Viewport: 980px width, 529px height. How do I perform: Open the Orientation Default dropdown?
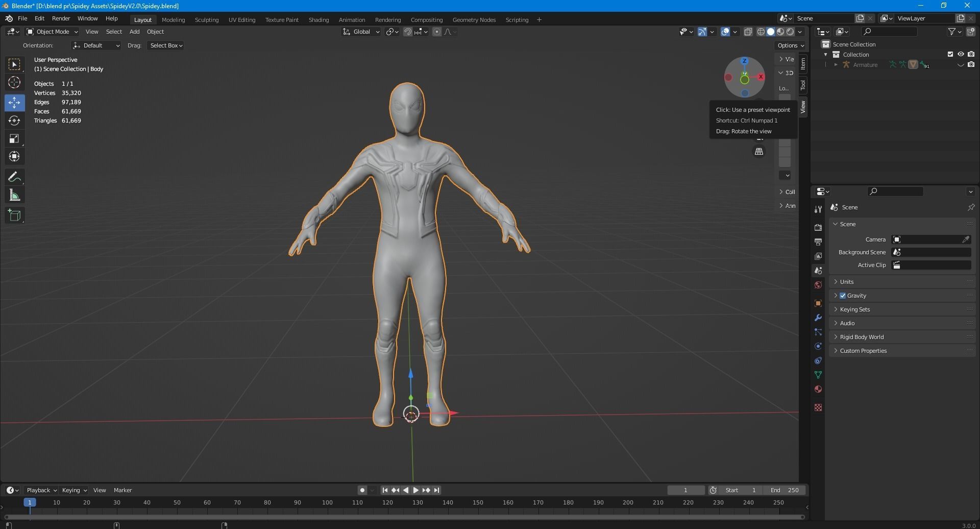[x=96, y=45]
